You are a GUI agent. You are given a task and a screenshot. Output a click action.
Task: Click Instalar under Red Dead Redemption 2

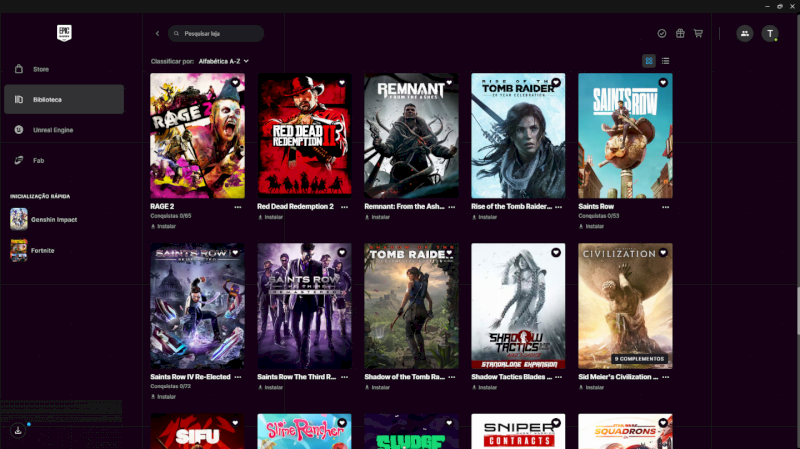click(x=270, y=217)
